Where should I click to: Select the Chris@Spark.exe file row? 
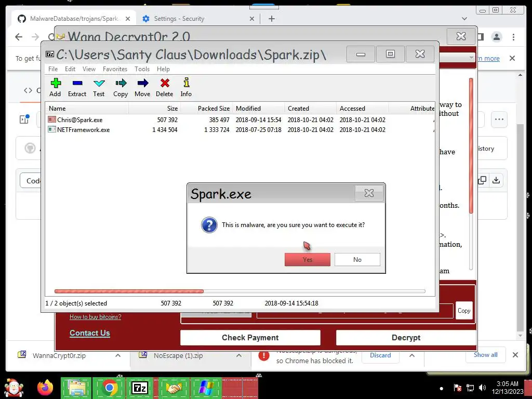(x=240, y=120)
